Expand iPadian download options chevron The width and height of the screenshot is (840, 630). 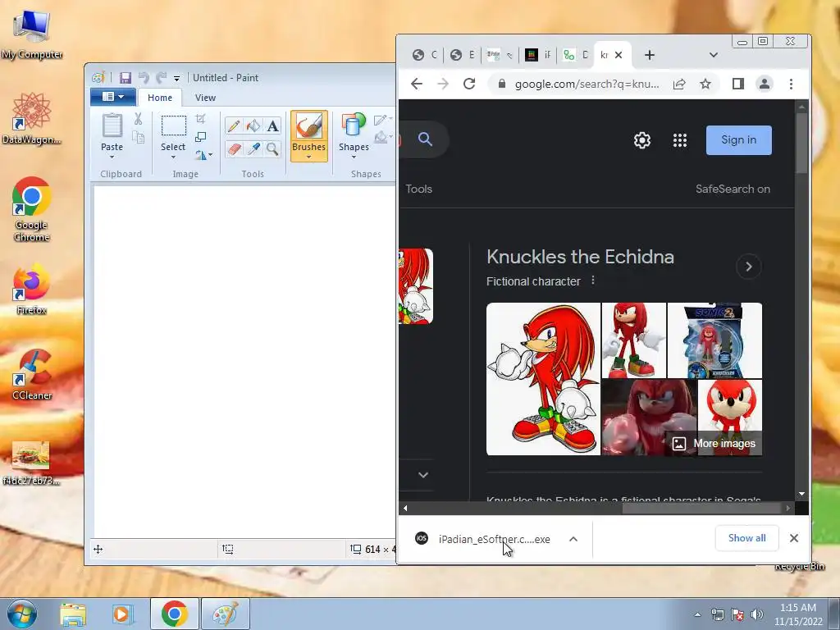click(x=573, y=539)
